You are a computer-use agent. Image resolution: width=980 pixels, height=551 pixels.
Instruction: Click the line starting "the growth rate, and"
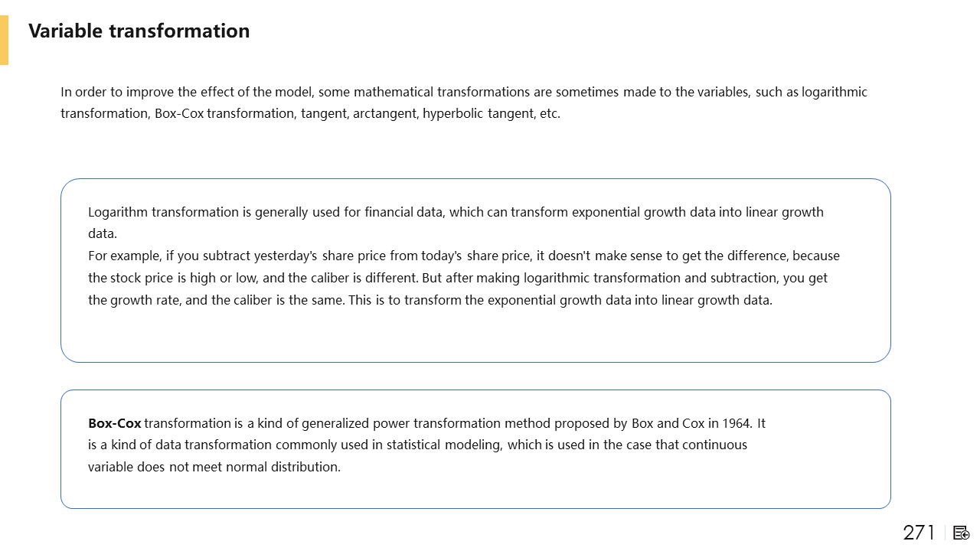point(430,300)
